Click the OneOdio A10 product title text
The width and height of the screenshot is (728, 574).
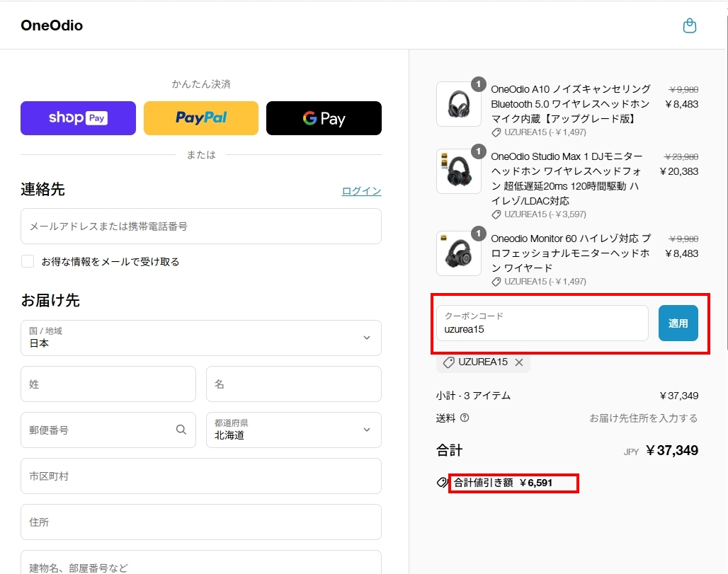point(571,104)
